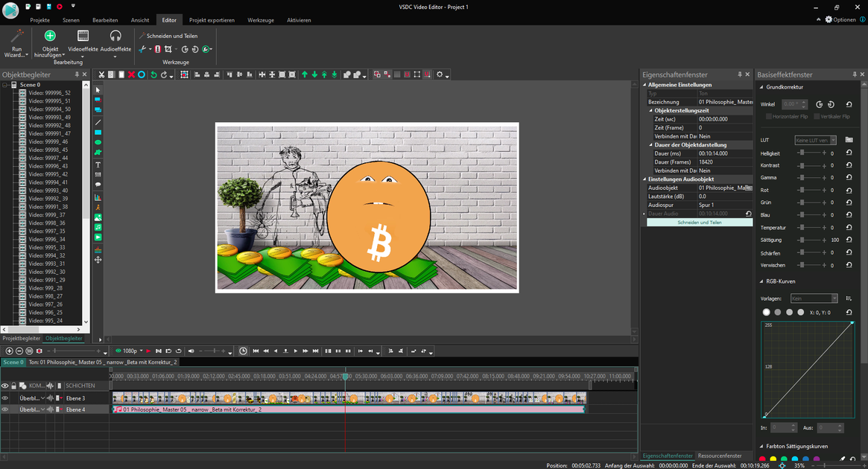Screen dimensions: 868x469
Task: Adjust the Kontrast slider
Action: pos(812,165)
